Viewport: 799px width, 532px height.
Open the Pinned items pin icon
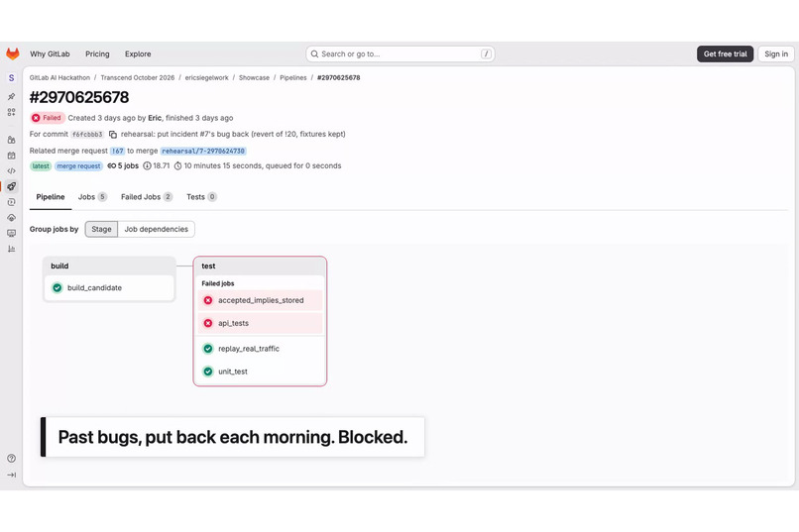coord(11,96)
